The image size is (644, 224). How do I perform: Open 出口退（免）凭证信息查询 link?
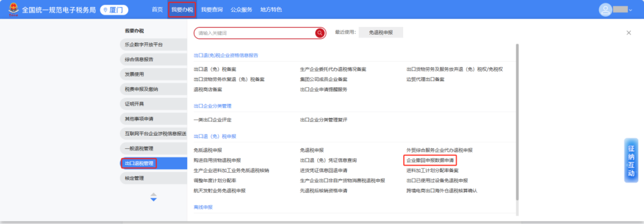[x=329, y=160]
